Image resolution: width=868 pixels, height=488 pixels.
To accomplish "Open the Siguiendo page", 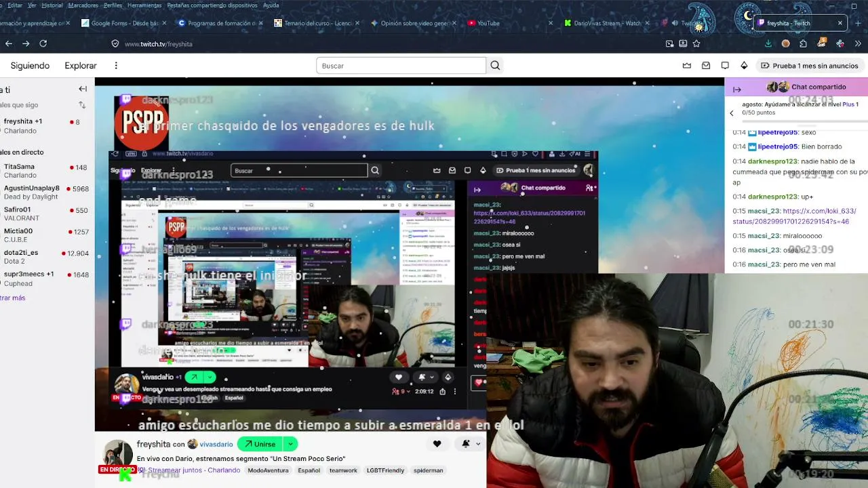I will (x=30, y=66).
